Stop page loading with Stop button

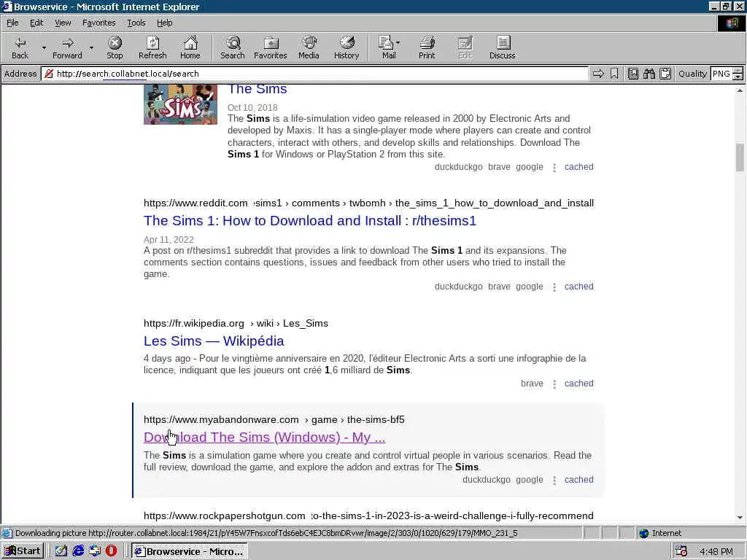pos(115,47)
